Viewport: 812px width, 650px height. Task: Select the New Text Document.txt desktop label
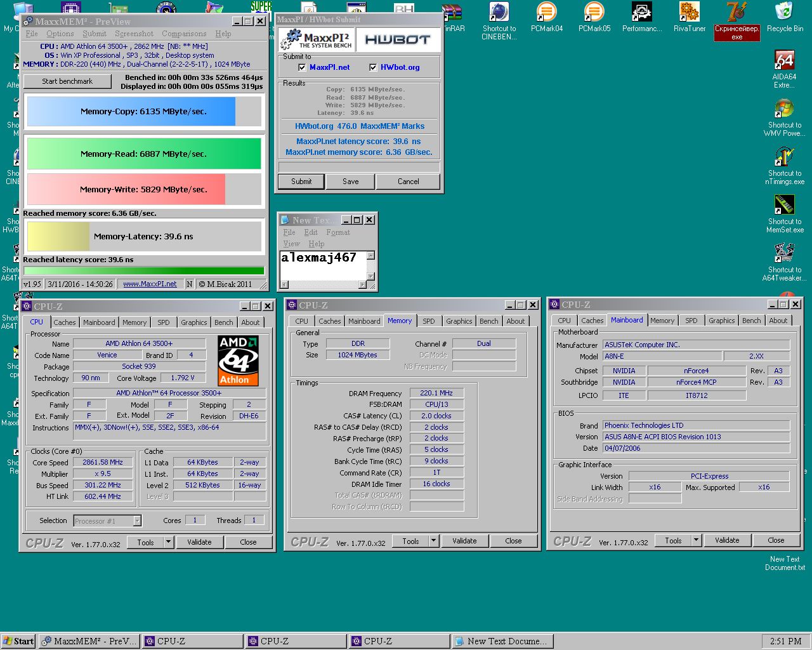(785, 564)
